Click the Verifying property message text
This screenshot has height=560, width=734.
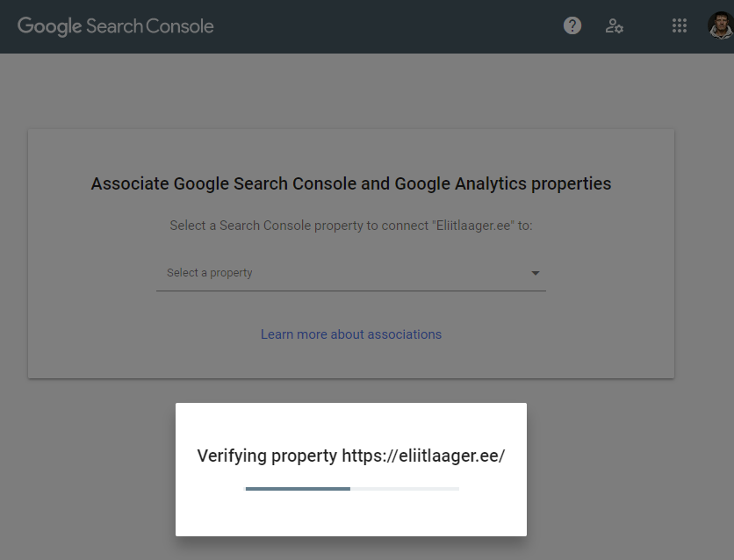point(267,456)
